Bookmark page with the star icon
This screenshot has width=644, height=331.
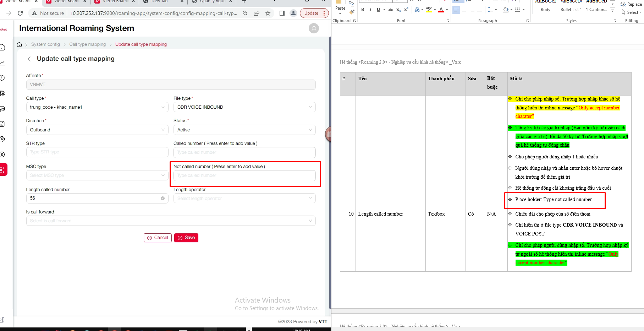pyautogui.click(x=268, y=13)
